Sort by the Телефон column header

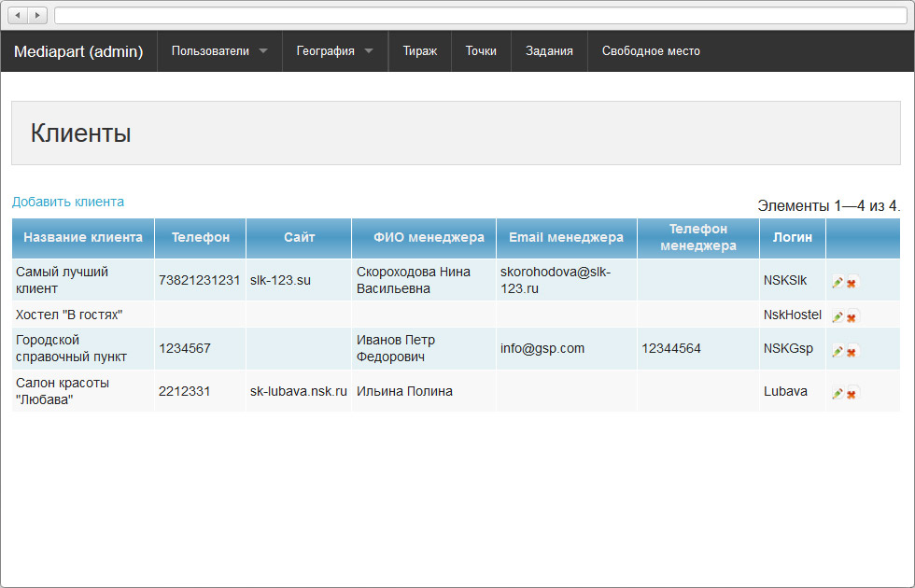(201, 237)
